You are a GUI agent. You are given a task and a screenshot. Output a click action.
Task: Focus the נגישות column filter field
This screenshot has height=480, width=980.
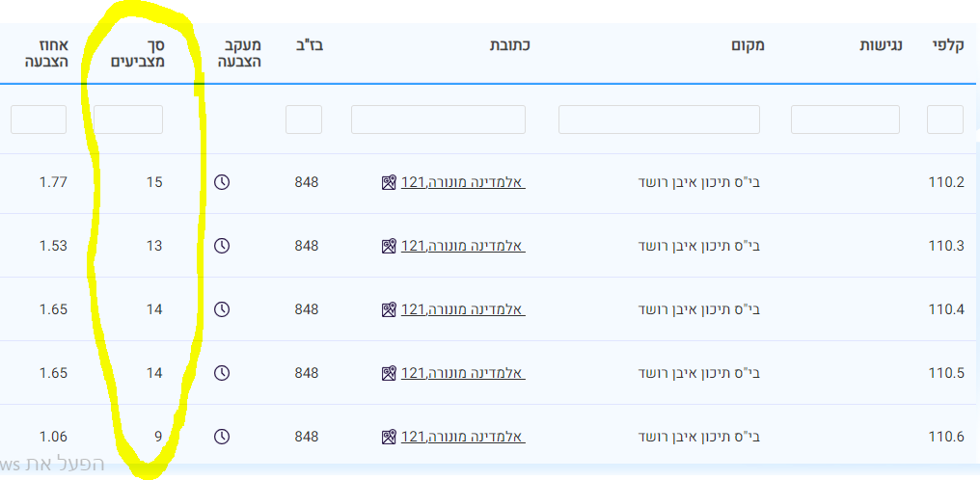coord(845,120)
